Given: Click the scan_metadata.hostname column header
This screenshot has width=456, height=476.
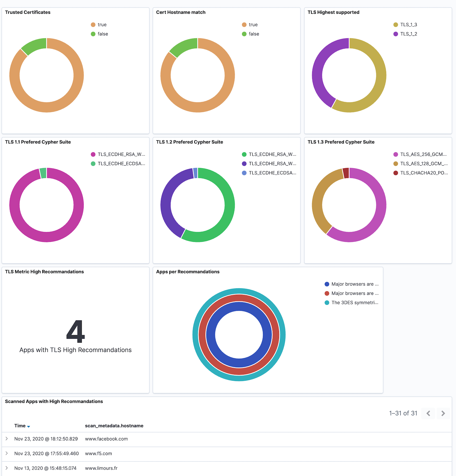Looking at the screenshot, I should [114, 426].
